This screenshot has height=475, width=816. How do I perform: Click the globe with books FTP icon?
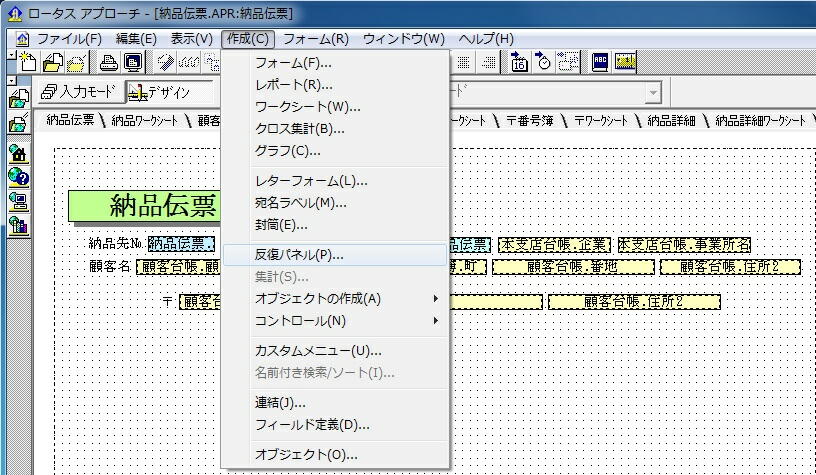pyautogui.click(x=19, y=226)
